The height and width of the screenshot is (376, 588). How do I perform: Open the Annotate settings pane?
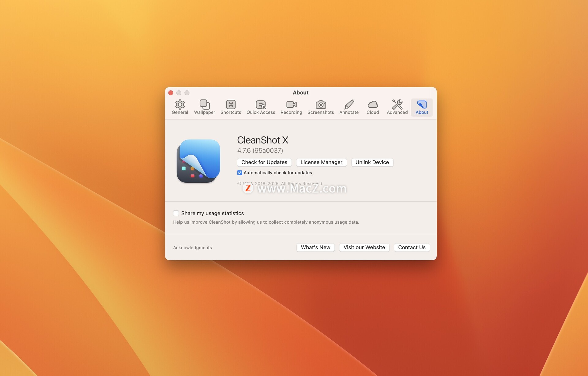[x=349, y=107]
